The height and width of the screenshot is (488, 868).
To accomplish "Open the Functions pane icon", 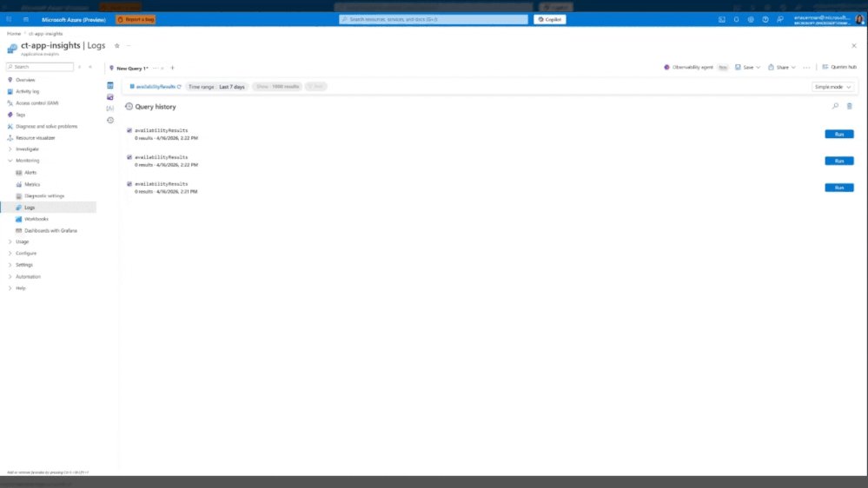I will click(110, 109).
